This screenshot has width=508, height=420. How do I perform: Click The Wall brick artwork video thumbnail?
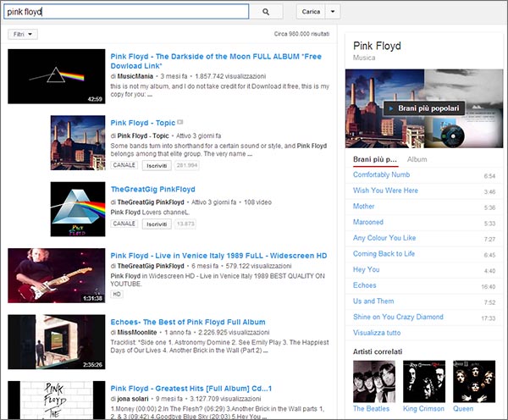pos(57,401)
